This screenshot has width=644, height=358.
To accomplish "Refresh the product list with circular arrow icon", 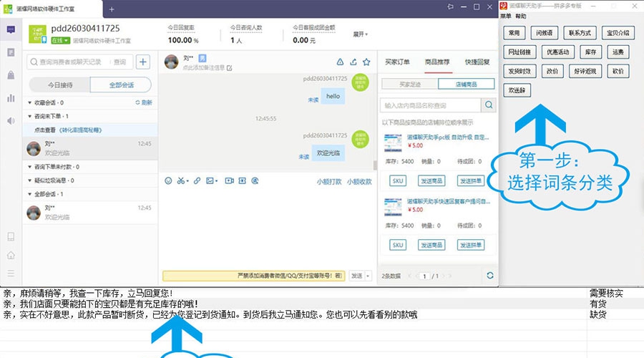I will pyautogui.click(x=490, y=276).
